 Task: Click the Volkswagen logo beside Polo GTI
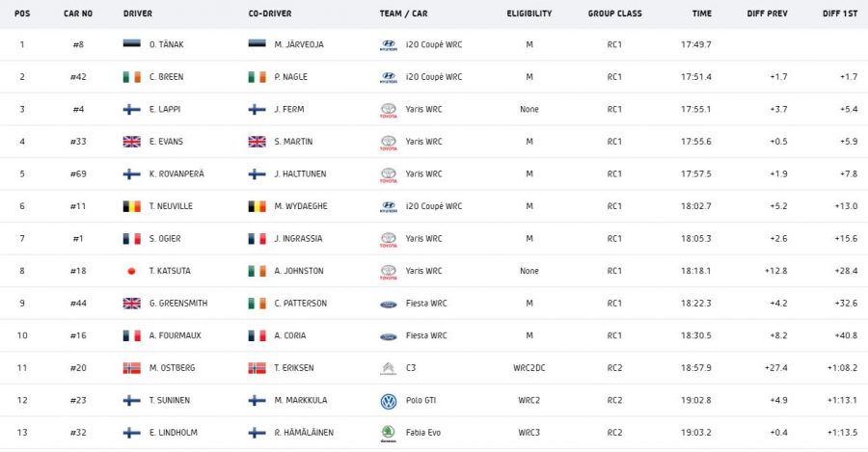[388, 401]
